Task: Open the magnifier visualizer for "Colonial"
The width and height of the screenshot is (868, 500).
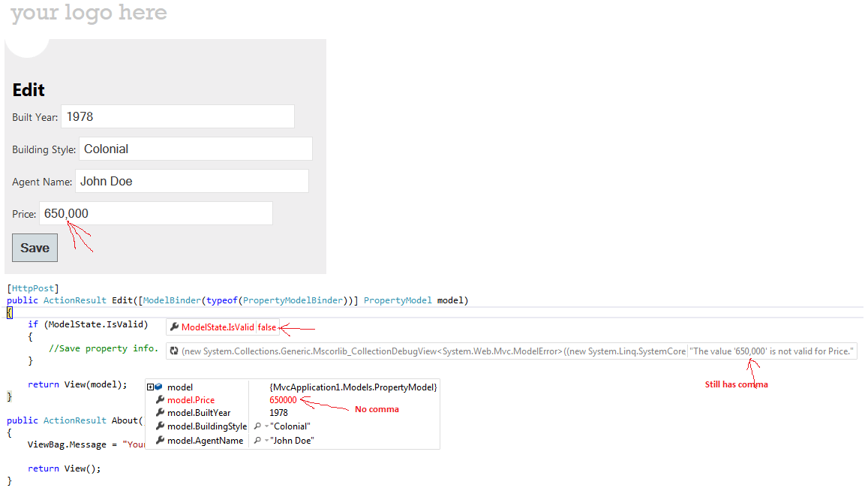Action: 257,426
